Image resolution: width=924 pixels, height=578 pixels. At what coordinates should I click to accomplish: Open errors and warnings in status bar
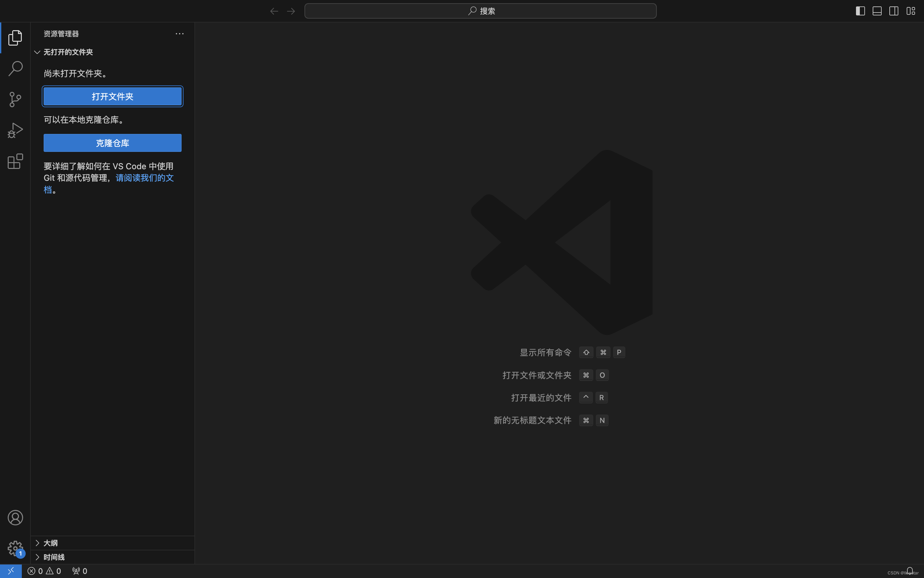pyautogui.click(x=44, y=571)
